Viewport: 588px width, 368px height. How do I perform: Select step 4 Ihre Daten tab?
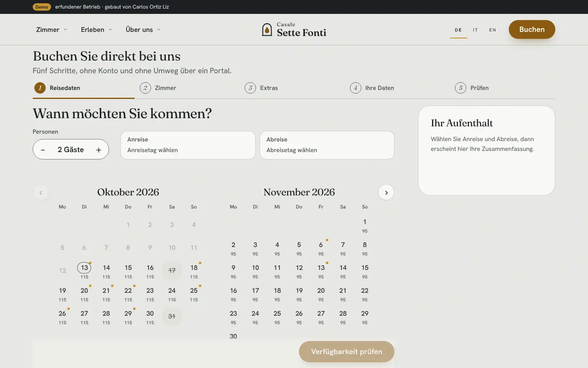pos(400,88)
